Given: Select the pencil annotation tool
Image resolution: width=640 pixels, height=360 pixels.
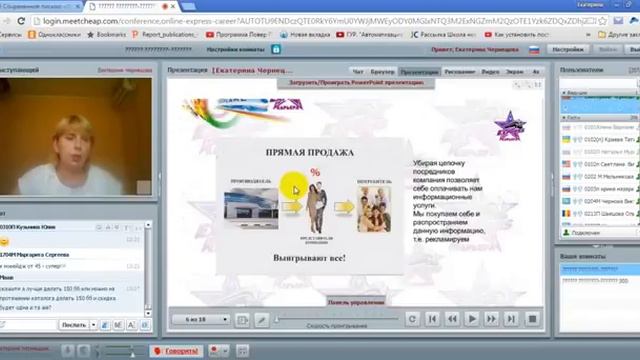Looking at the screenshot, I should click(262, 320).
